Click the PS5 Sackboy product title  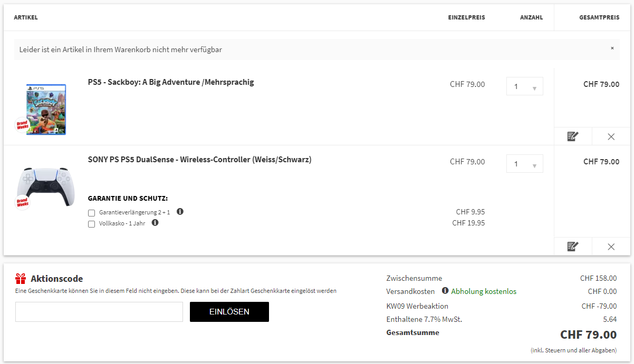coord(171,82)
